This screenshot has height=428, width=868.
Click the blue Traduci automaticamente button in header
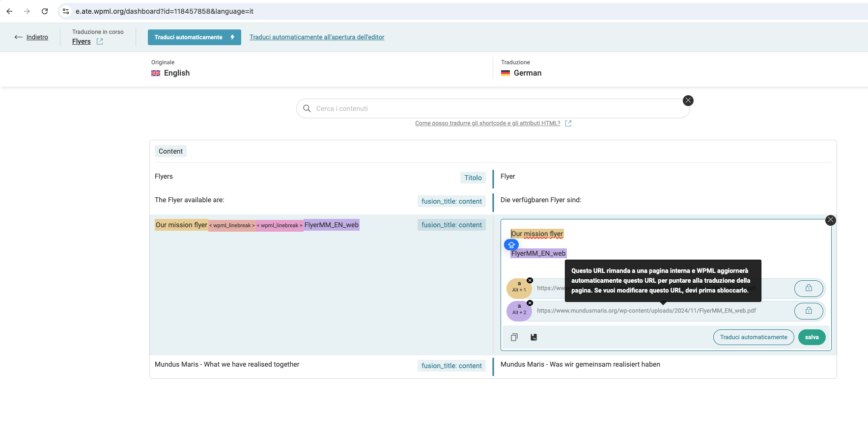pos(195,37)
